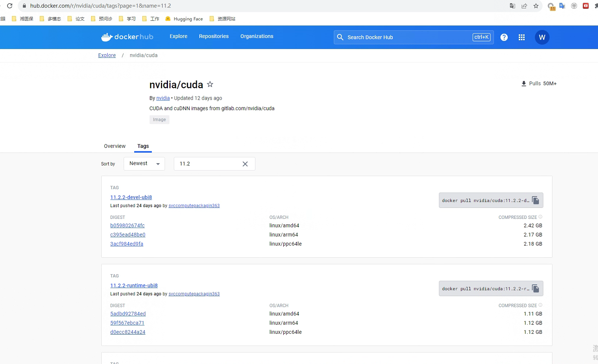Open the 11.2.2-runtime-ubi8 tag link
The width and height of the screenshot is (598, 364).
(x=134, y=286)
